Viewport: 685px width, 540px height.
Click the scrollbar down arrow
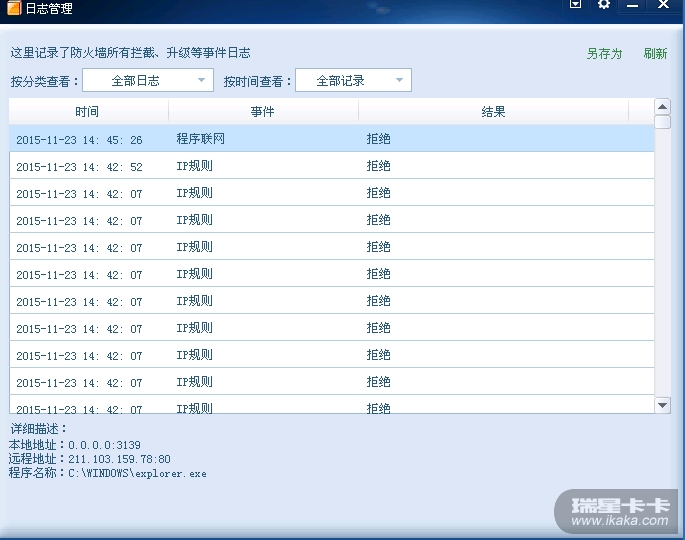click(662, 405)
